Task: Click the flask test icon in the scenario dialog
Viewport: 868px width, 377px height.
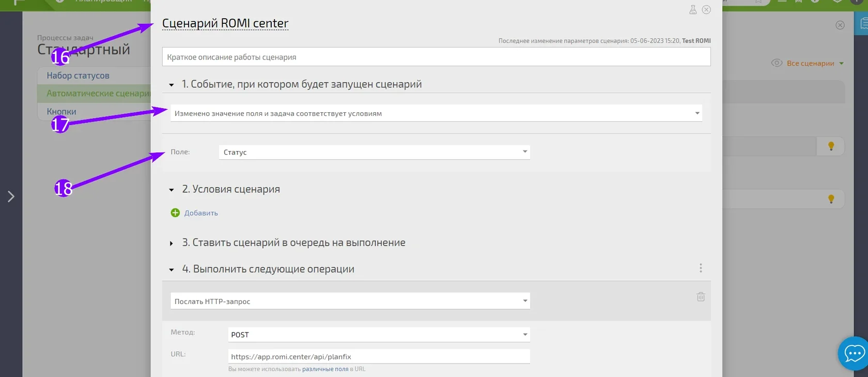Action: (693, 10)
